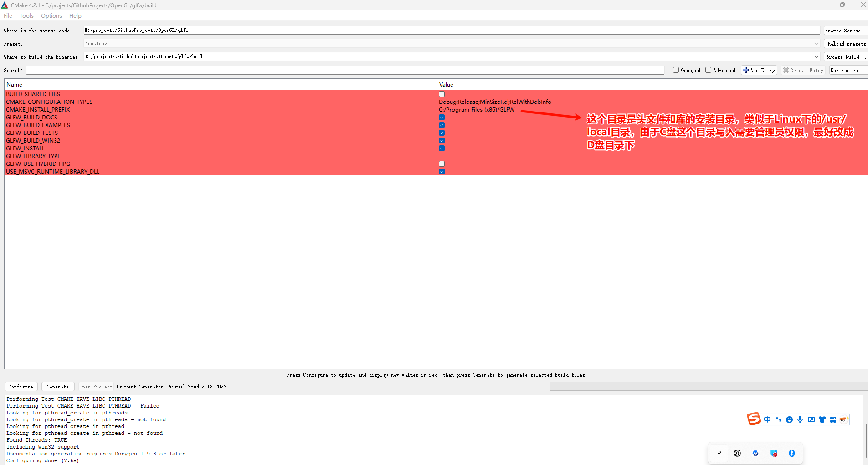This screenshot has height=465, width=868.
Task: Click the Name column header
Action: (221, 85)
